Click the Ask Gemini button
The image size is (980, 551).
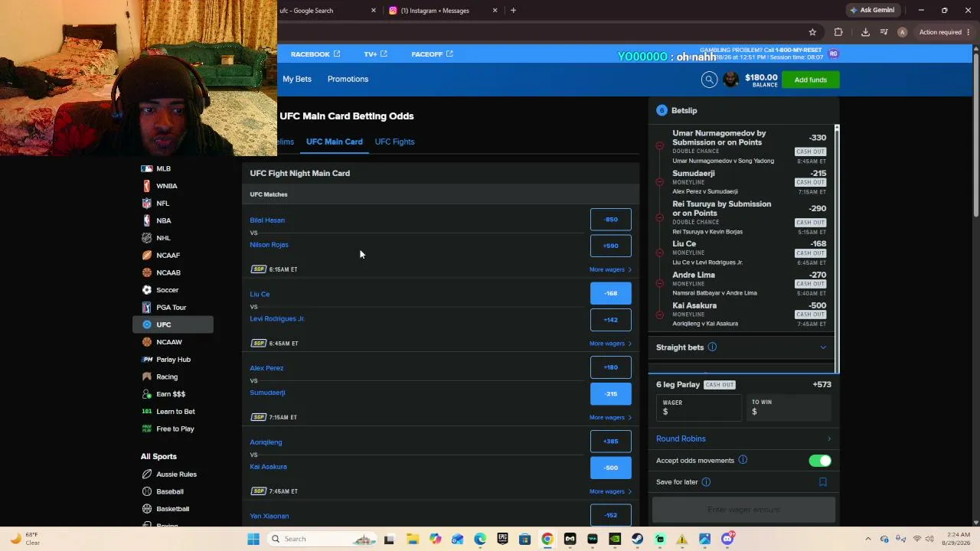(x=872, y=10)
